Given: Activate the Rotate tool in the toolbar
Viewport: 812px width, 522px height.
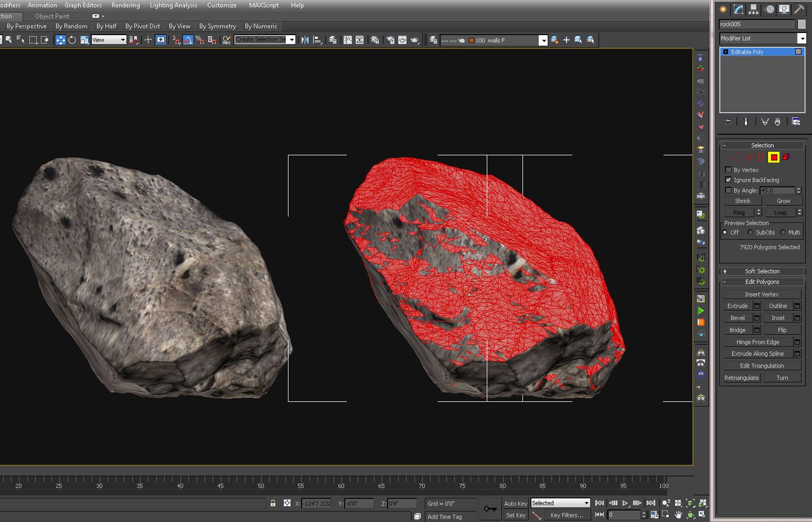Looking at the screenshot, I should click(72, 40).
